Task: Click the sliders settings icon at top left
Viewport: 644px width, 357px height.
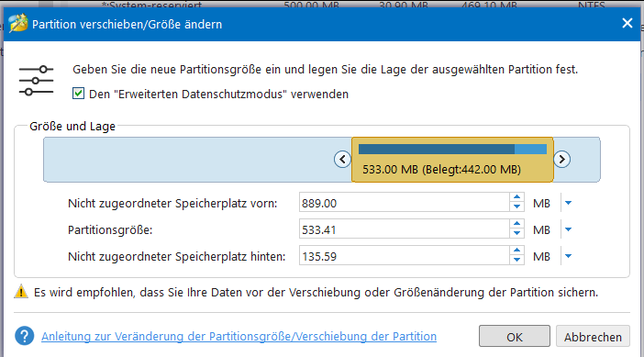Action: (36, 81)
